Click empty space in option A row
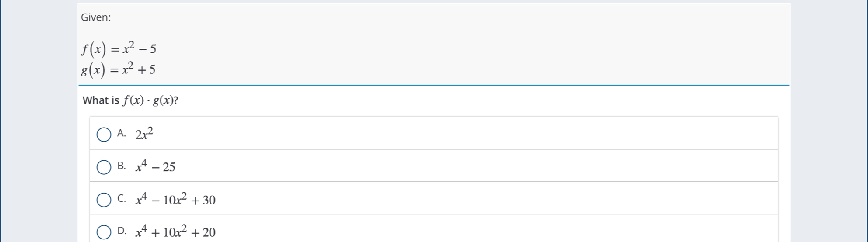This screenshot has height=242, width=868. [x=464, y=133]
